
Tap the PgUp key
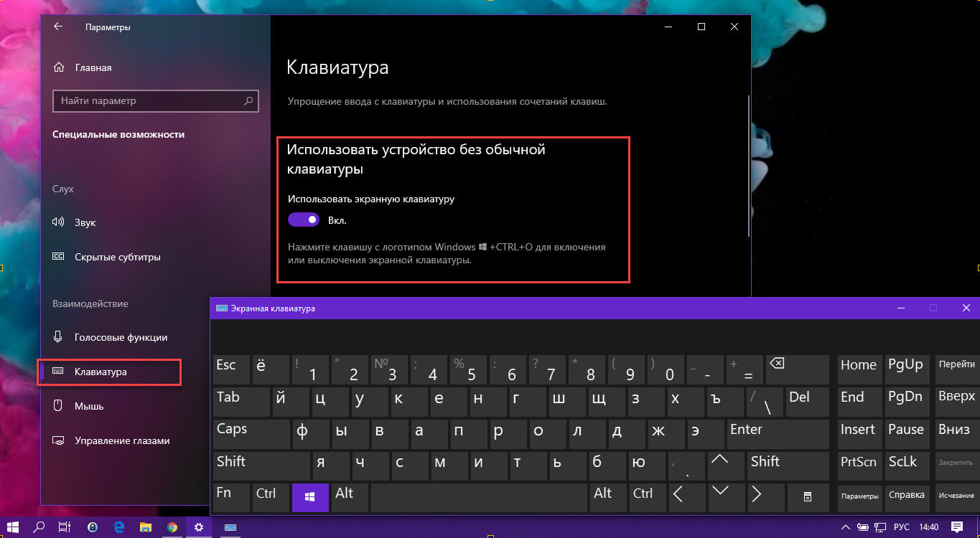click(x=907, y=369)
